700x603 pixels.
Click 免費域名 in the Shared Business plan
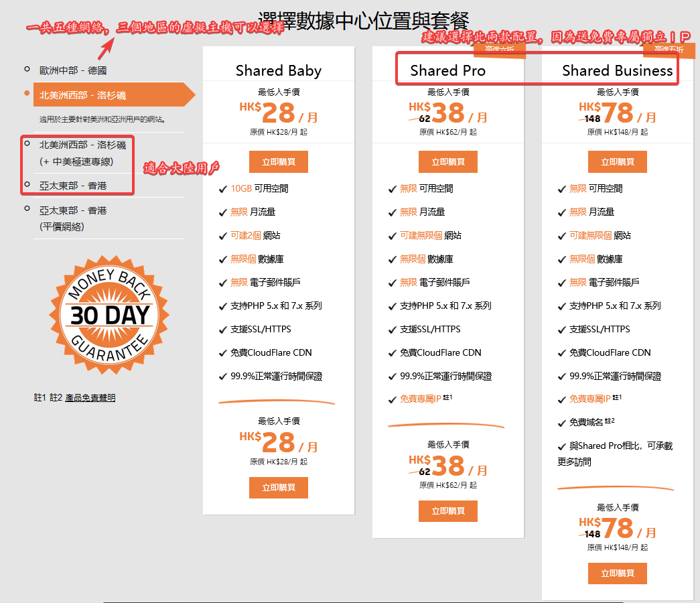click(586, 422)
